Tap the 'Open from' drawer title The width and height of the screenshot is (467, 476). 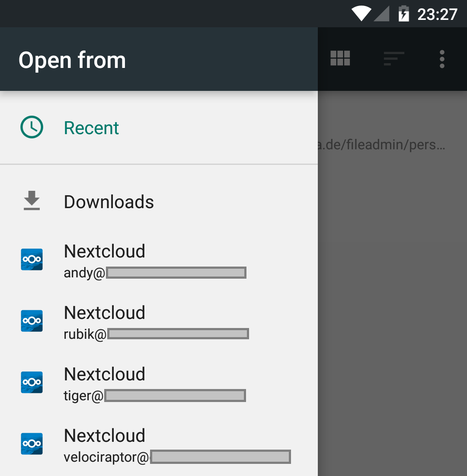point(72,60)
